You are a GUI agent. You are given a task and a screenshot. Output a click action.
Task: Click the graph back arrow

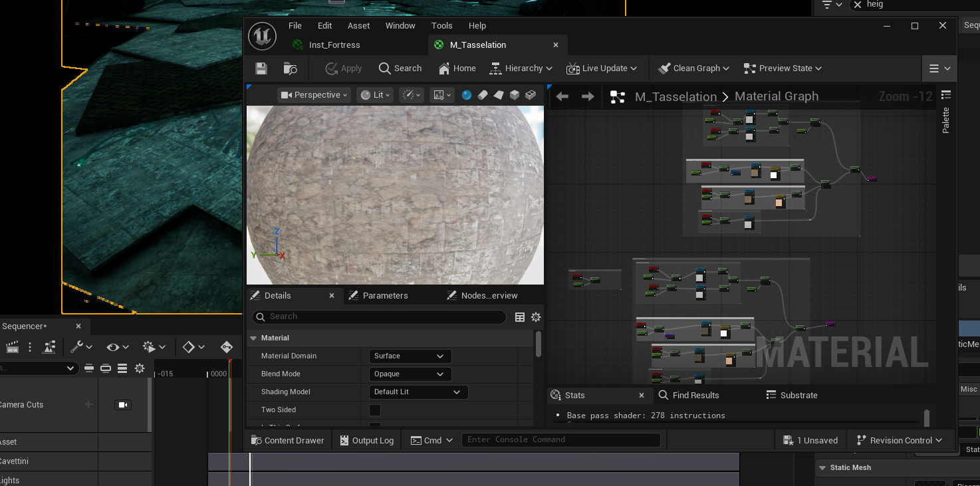coord(562,97)
